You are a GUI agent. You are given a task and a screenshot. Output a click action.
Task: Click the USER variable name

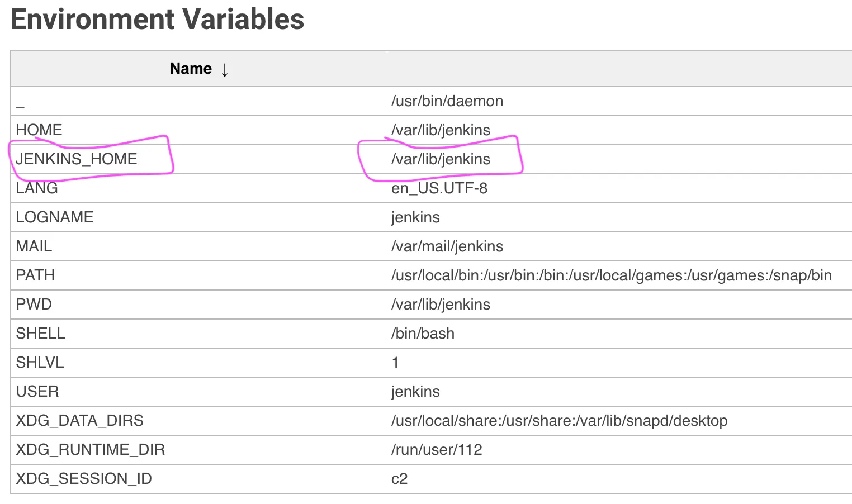pyautogui.click(x=37, y=392)
